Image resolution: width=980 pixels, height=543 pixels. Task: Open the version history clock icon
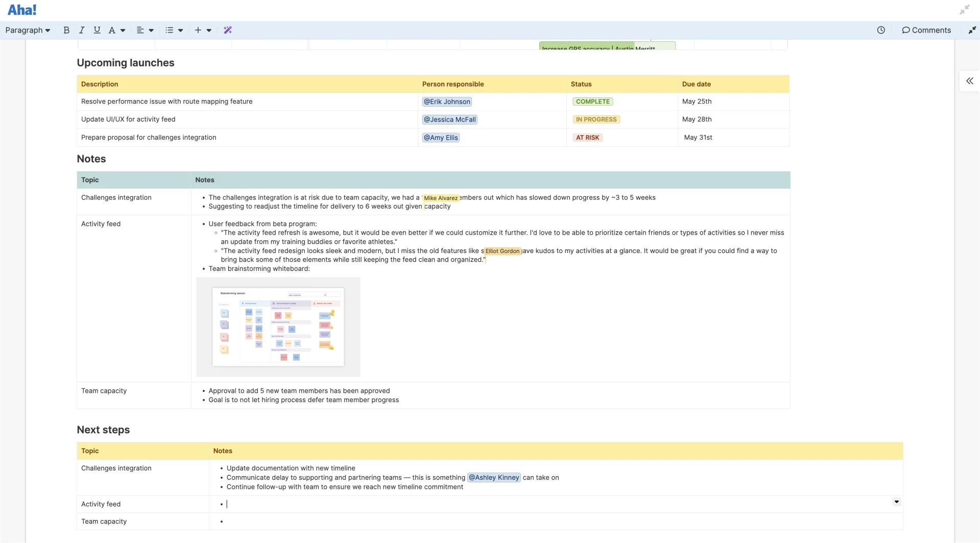881,30
